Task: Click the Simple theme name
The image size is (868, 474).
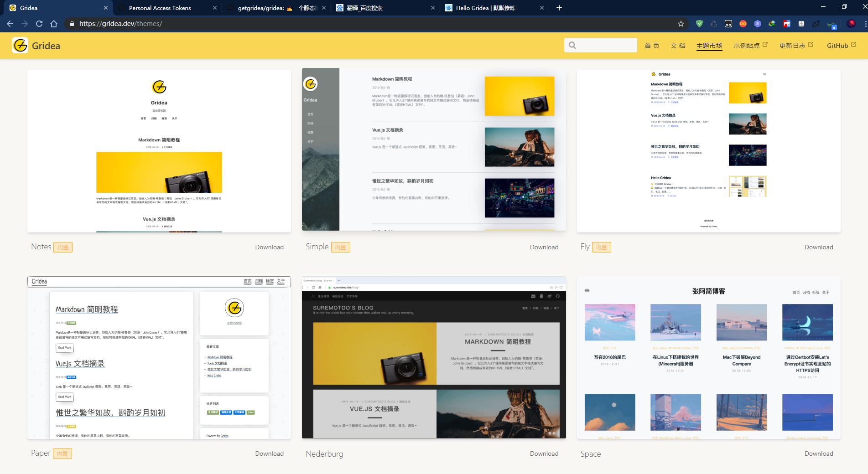Action: pos(317,247)
